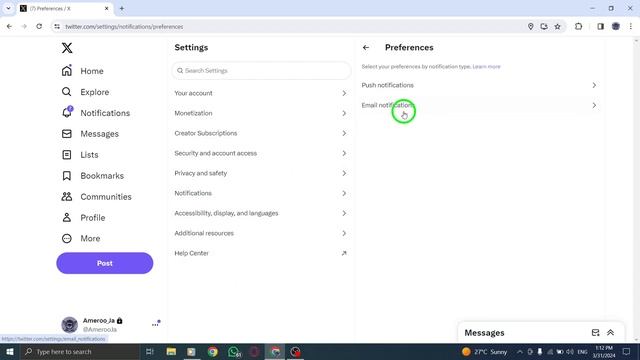
Task: Open Help Center external link arrow
Action: point(344,253)
